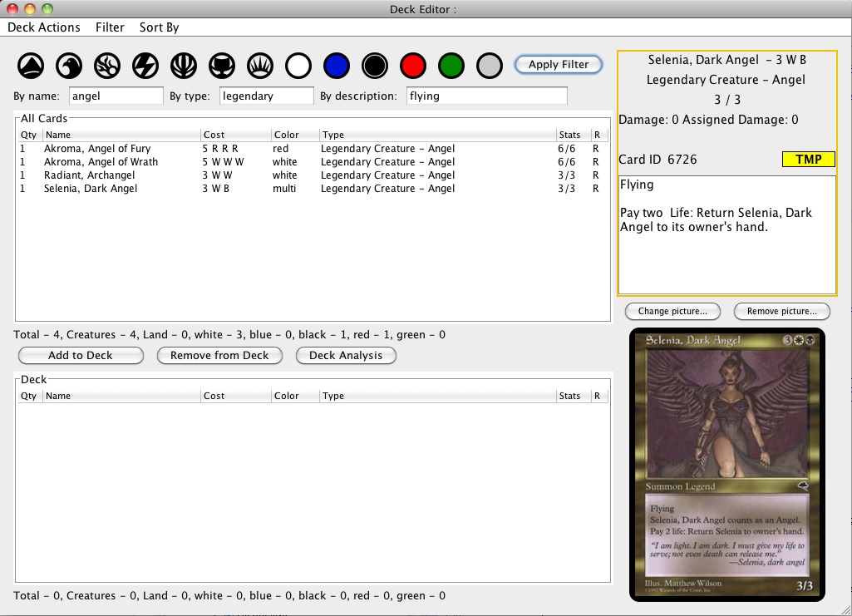This screenshot has width=852, height=616.
Task: Open Deck Analysis
Action: pyautogui.click(x=346, y=355)
